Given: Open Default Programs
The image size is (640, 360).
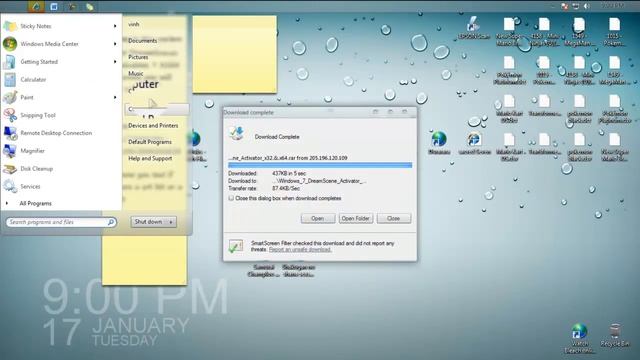Looking at the screenshot, I should pos(150,142).
